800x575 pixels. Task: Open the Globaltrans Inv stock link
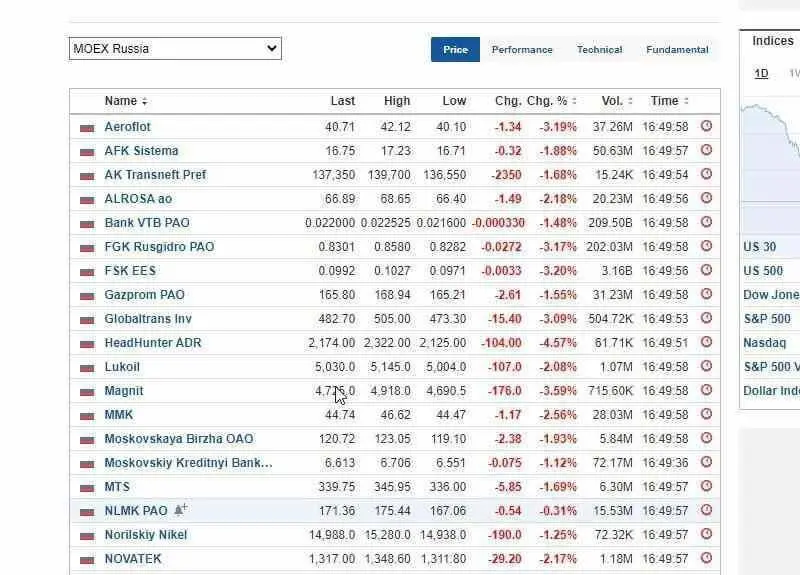148,318
